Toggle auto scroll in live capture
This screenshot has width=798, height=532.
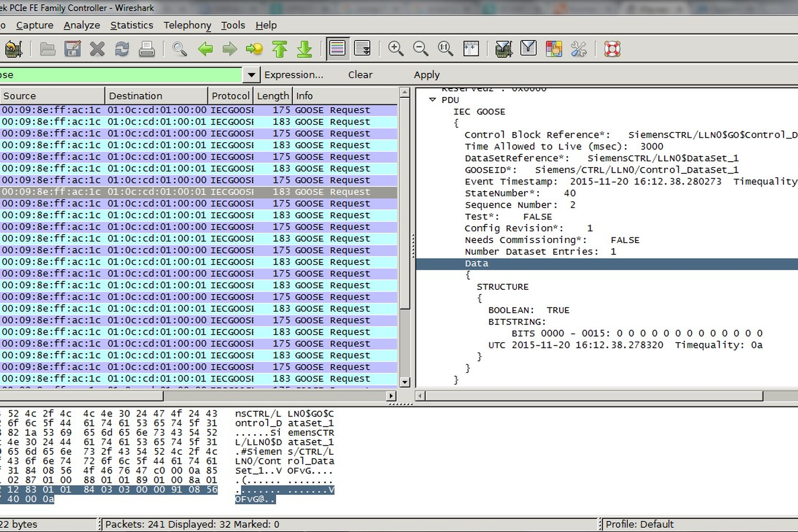point(362,49)
